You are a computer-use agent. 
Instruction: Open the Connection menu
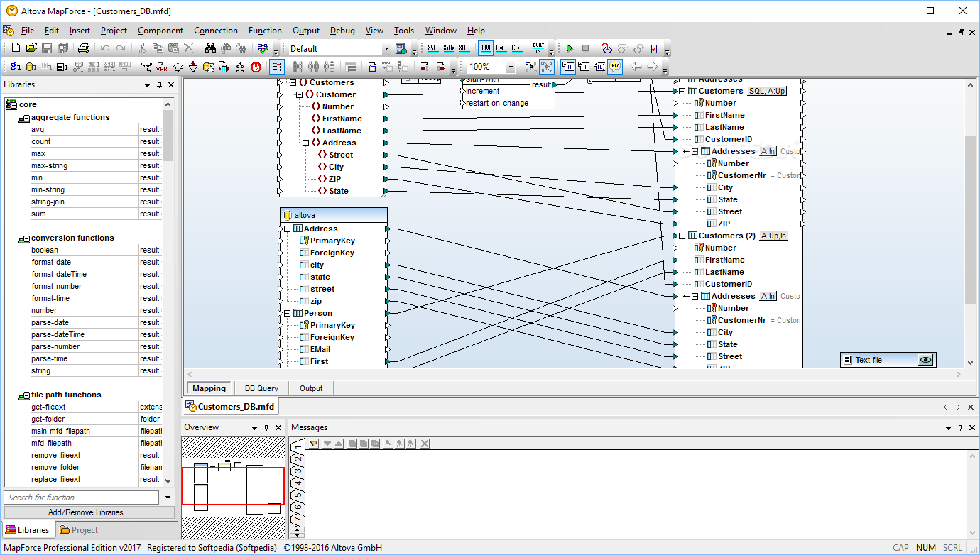click(216, 31)
